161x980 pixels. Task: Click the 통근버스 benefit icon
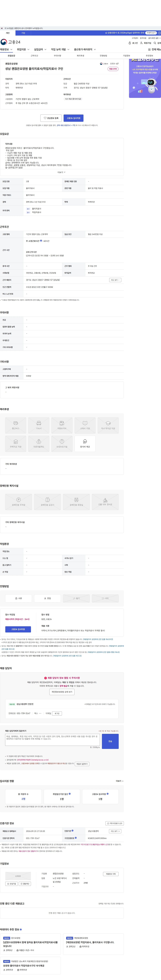pyautogui.click(x=16, y=425)
